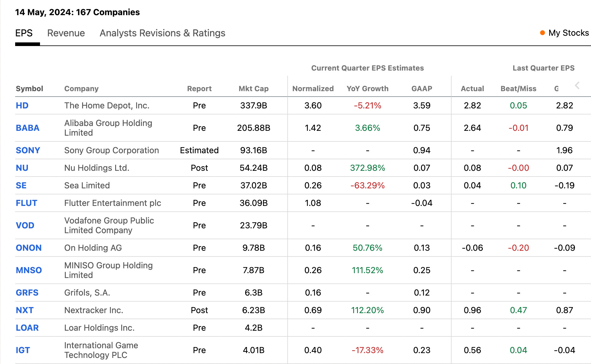Image resolution: width=591 pixels, height=364 pixels.
Task: Sort by Mkt Cap column header
Action: (253, 89)
